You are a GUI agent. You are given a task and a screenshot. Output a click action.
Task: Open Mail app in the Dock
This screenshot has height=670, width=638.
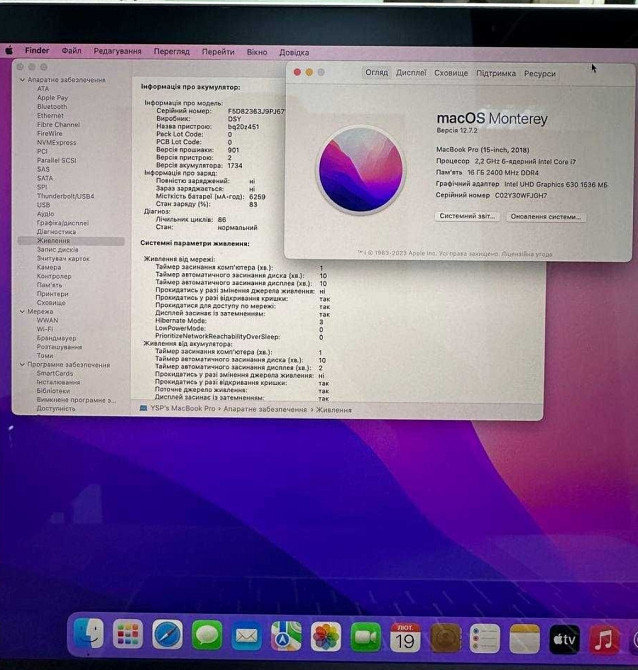pos(246,636)
